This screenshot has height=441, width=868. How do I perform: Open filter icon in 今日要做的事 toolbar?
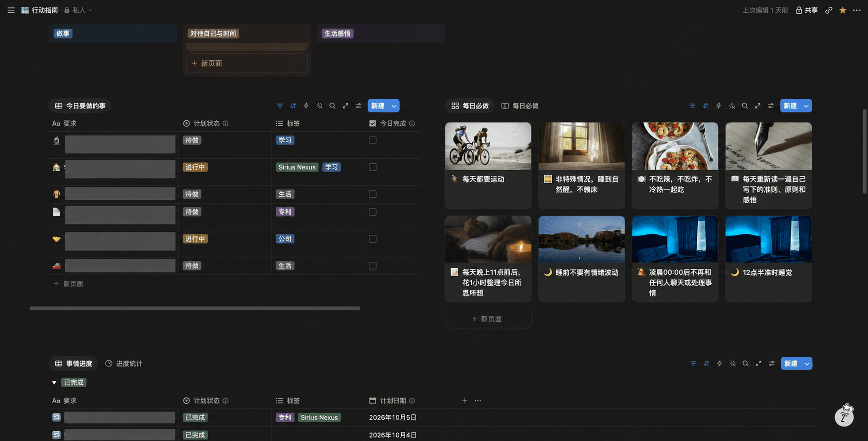280,106
